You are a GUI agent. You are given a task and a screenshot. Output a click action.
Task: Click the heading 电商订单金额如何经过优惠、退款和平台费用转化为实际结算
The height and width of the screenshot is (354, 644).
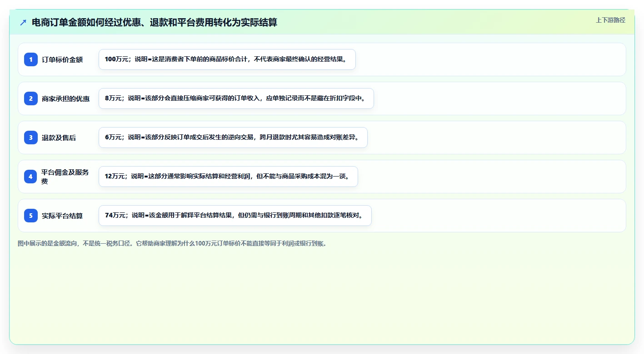[155, 22]
